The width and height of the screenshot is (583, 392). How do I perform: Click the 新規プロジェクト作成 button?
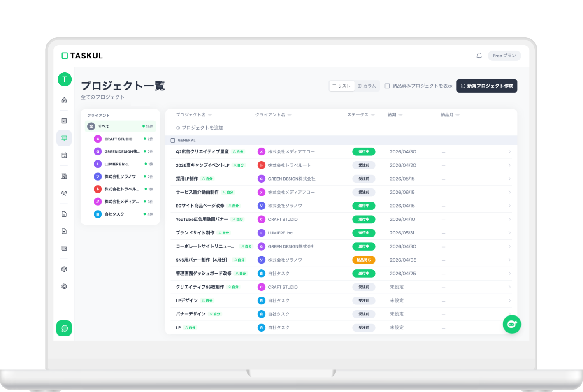487,86
